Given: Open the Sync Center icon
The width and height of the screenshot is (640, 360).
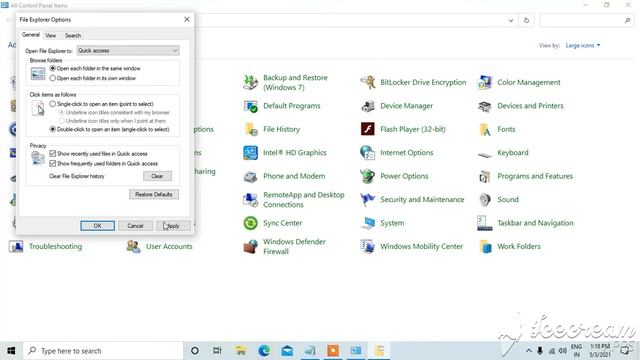Looking at the screenshot, I should click(x=250, y=223).
